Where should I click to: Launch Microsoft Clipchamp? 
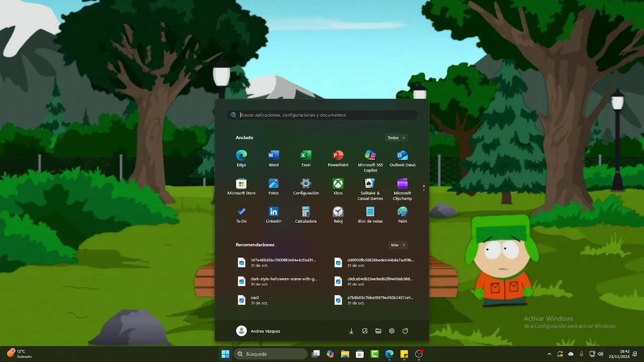(403, 189)
